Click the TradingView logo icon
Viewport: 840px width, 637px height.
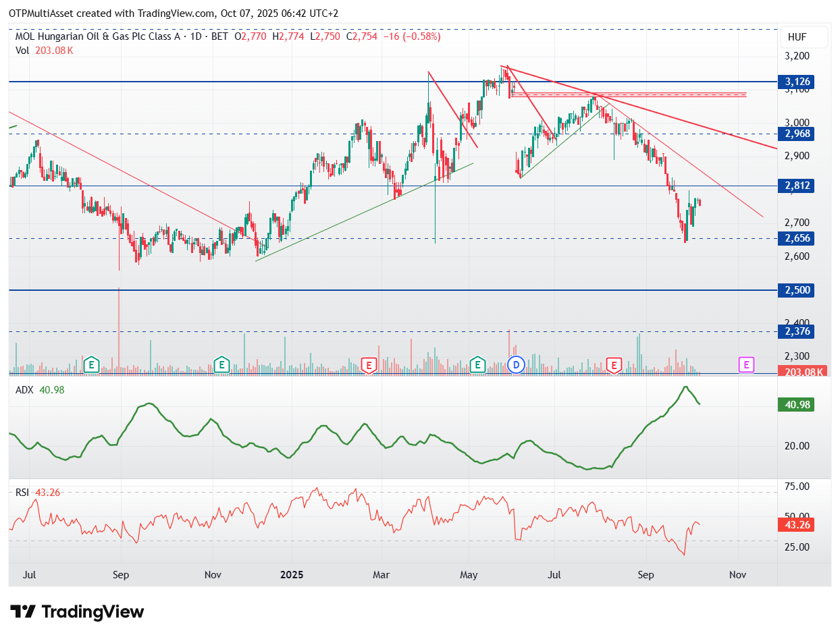tap(23, 612)
